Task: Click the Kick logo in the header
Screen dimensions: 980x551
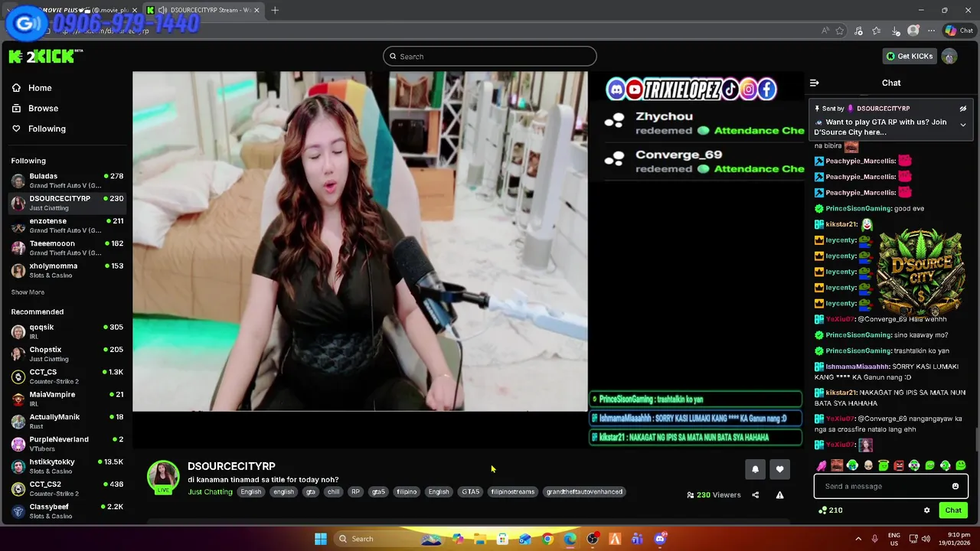Action: 46,56
